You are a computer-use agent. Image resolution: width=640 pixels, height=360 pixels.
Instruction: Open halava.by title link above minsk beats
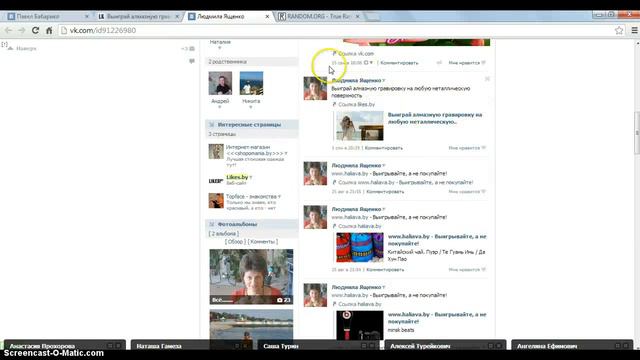(437, 318)
